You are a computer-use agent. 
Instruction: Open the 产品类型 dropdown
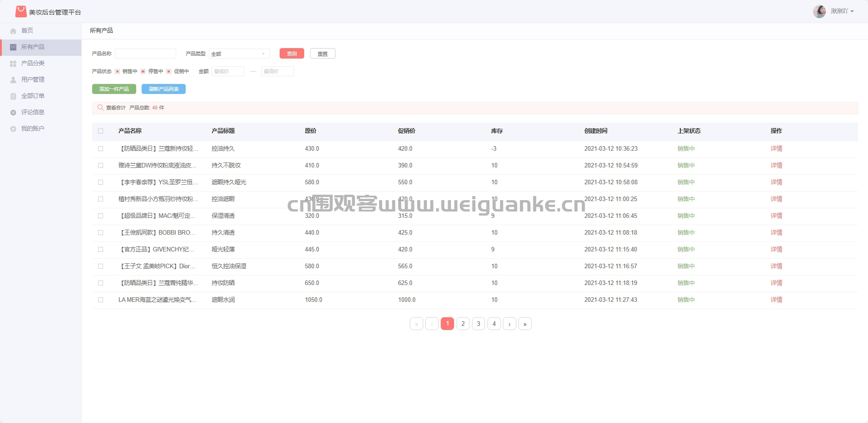[239, 54]
